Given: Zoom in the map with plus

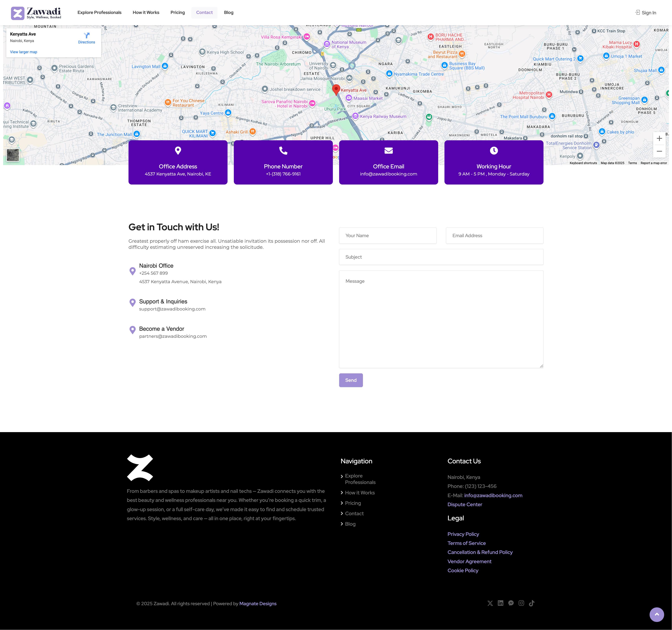Looking at the screenshot, I should coord(659,139).
